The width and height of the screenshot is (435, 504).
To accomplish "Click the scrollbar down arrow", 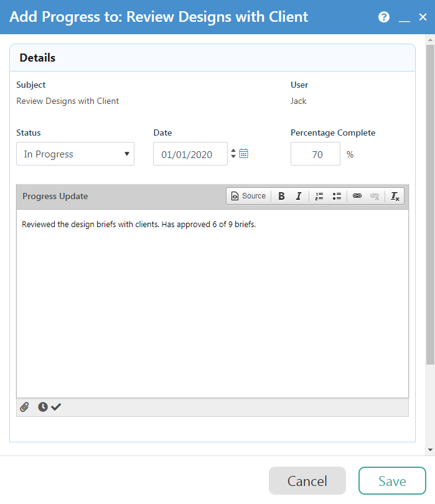I will 430,450.
